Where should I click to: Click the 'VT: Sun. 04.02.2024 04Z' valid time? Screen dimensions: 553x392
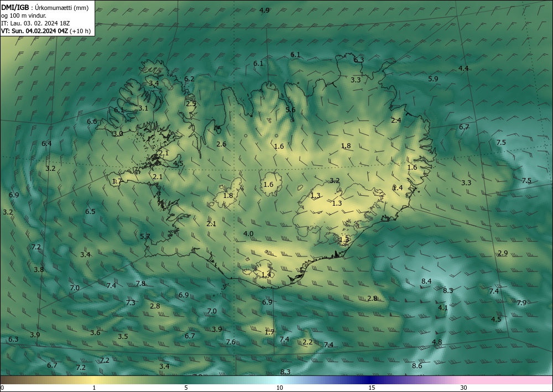[x=35, y=31]
